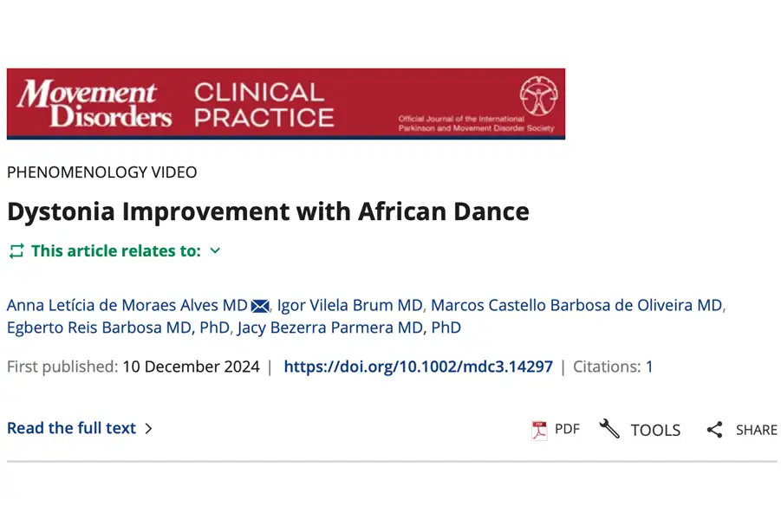781x532 pixels.
Task: Click the PDF document icon
Action: [539, 430]
